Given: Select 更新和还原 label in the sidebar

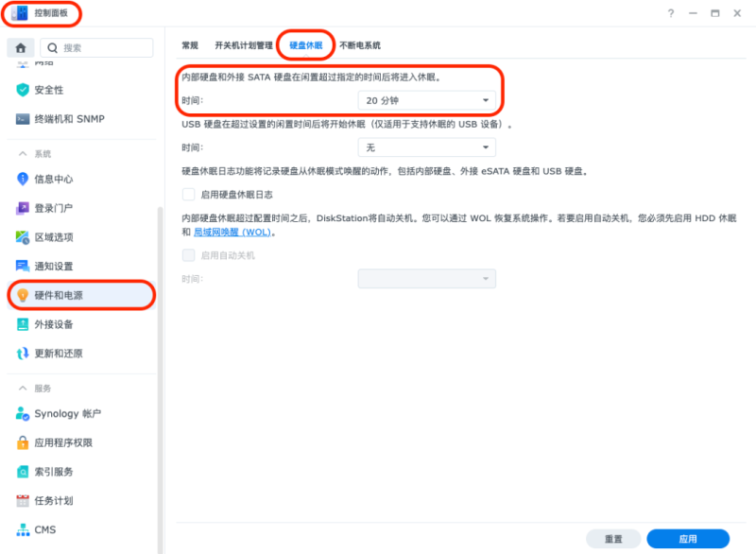Looking at the screenshot, I should pos(59,354).
